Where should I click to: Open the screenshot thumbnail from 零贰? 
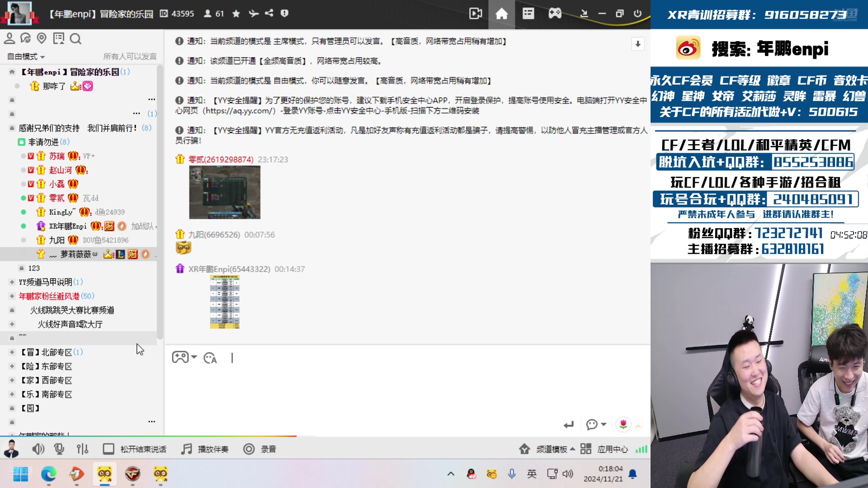click(225, 192)
